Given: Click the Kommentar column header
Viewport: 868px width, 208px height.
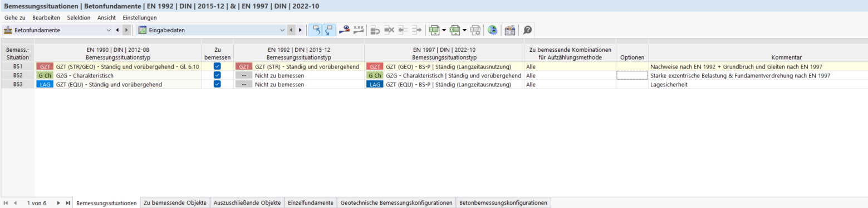Looking at the screenshot, I should [x=758, y=53].
